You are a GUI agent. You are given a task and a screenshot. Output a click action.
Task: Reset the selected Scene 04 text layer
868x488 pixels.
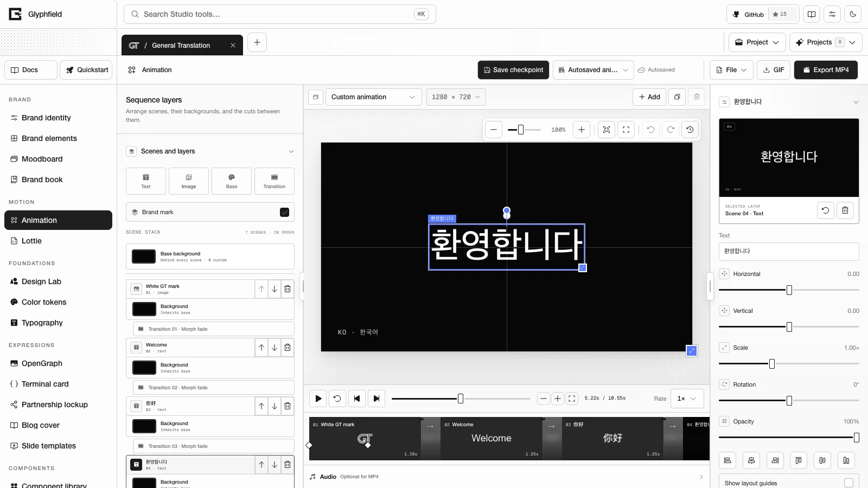(x=826, y=210)
